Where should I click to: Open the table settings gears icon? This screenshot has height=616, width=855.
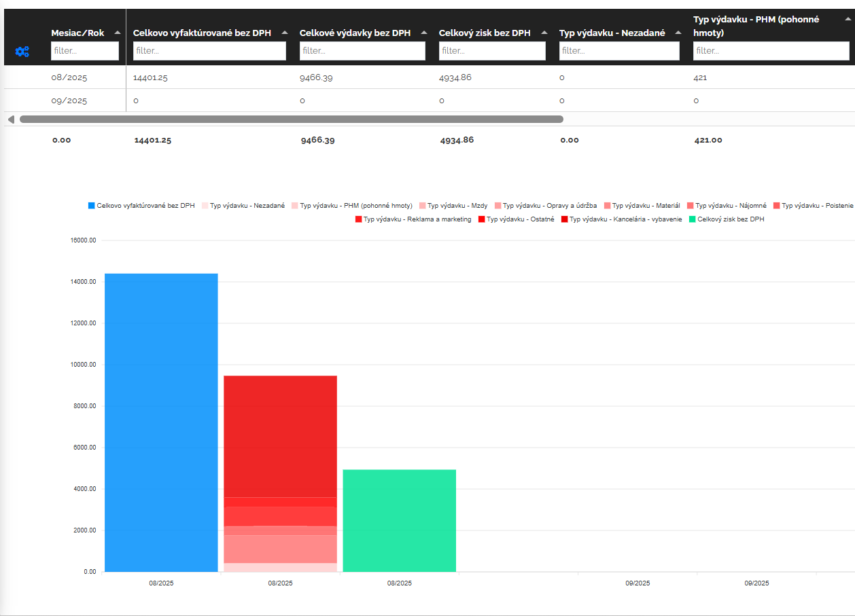point(22,51)
